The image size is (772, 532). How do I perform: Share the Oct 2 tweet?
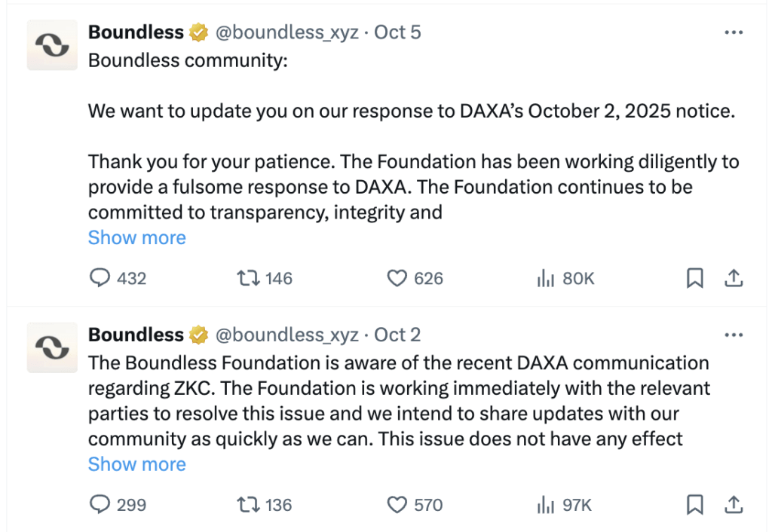click(x=734, y=505)
